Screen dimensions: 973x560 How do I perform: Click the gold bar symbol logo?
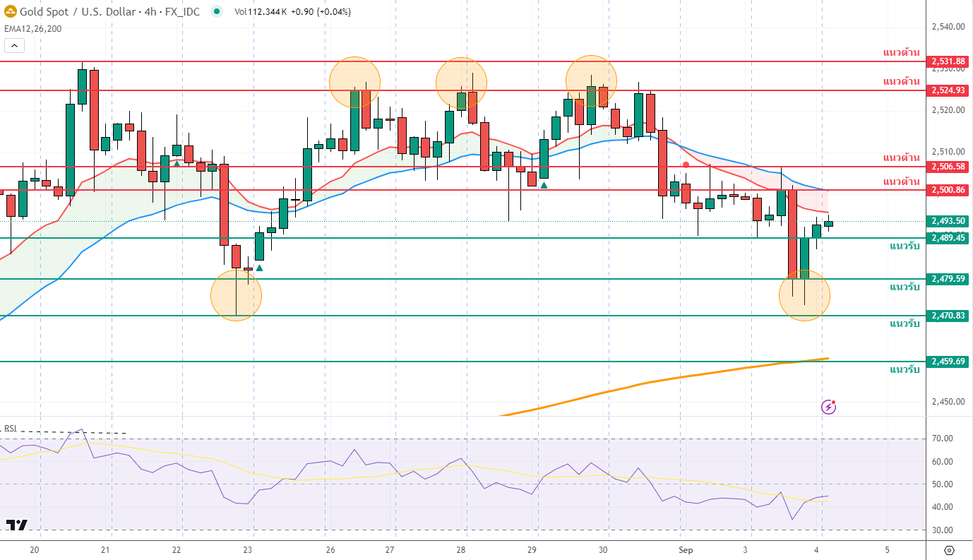(x=10, y=11)
